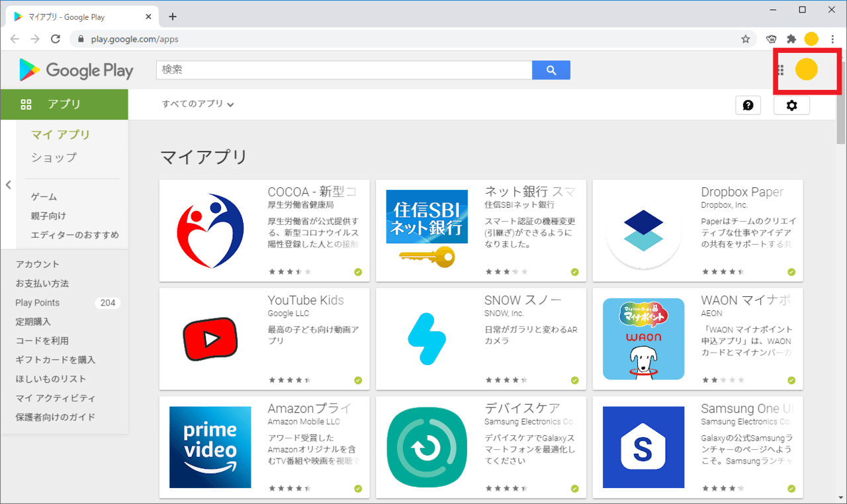Open the コードを利用 page
847x504 pixels.
click(42, 340)
